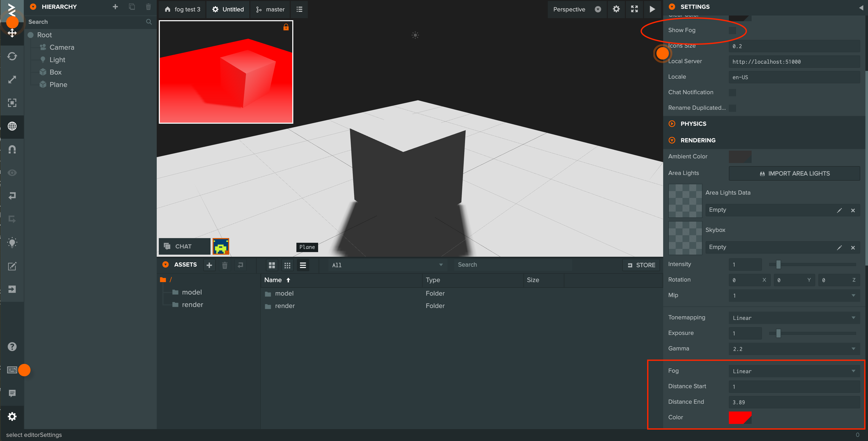Toggle the Chat Notification checkbox
This screenshot has height=441, width=868.
coord(732,92)
